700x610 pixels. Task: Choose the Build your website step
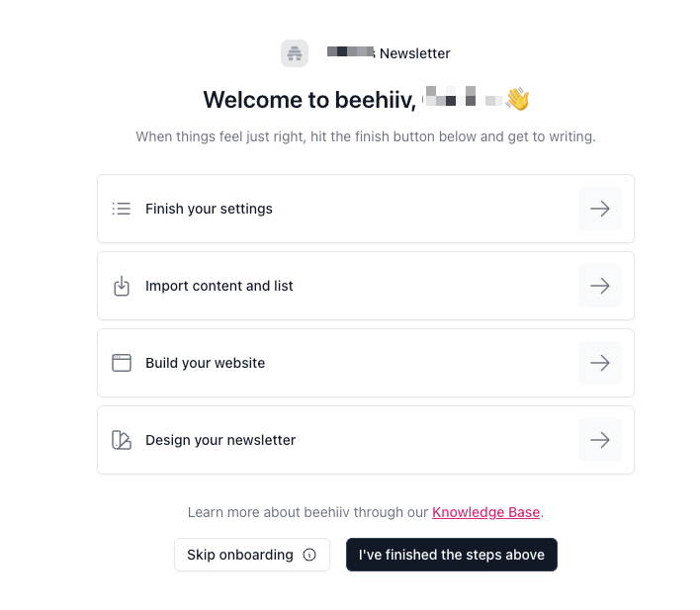(206, 363)
